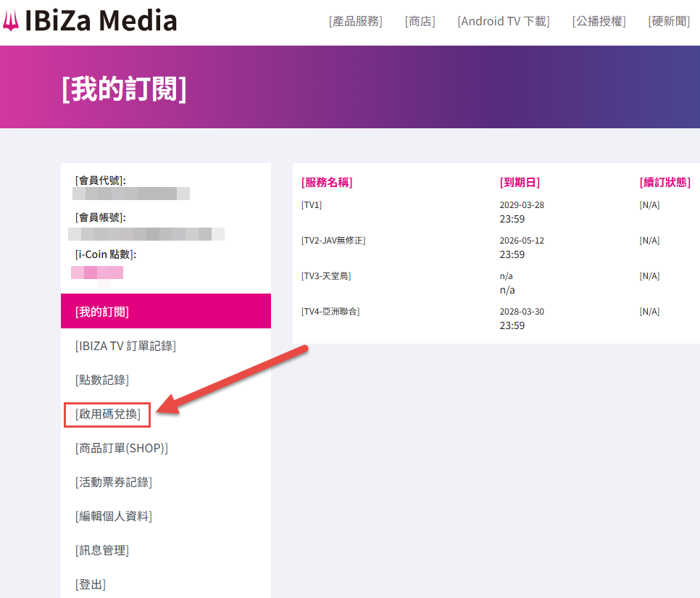Click the [會員代號] label
Viewport: 700px width, 598px height.
[101, 180]
